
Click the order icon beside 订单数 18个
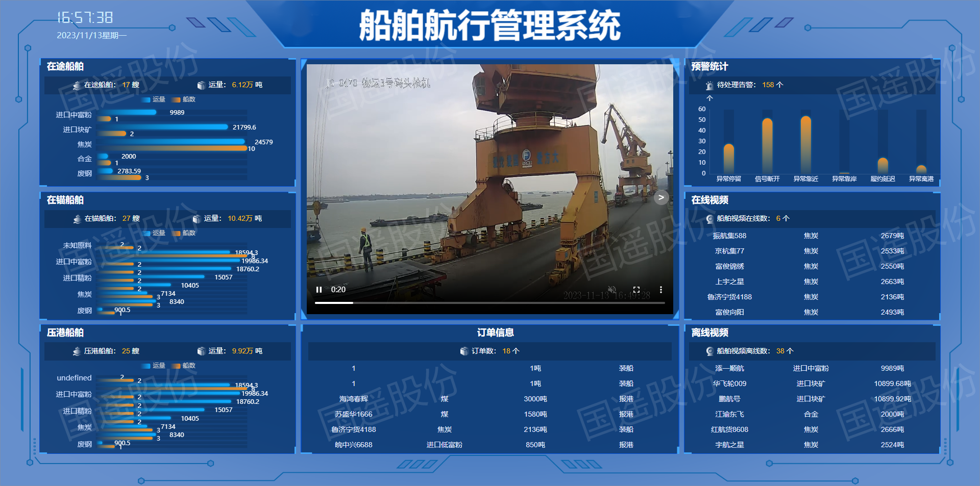click(464, 351)
